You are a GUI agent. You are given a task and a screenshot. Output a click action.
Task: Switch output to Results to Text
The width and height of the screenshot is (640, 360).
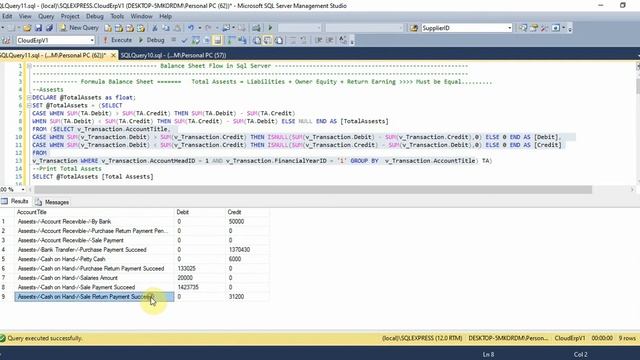coord(257,40)
